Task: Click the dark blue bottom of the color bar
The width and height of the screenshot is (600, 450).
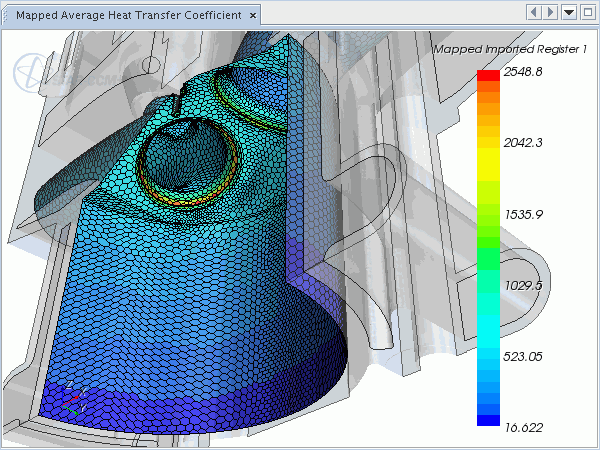Action: 488,420
